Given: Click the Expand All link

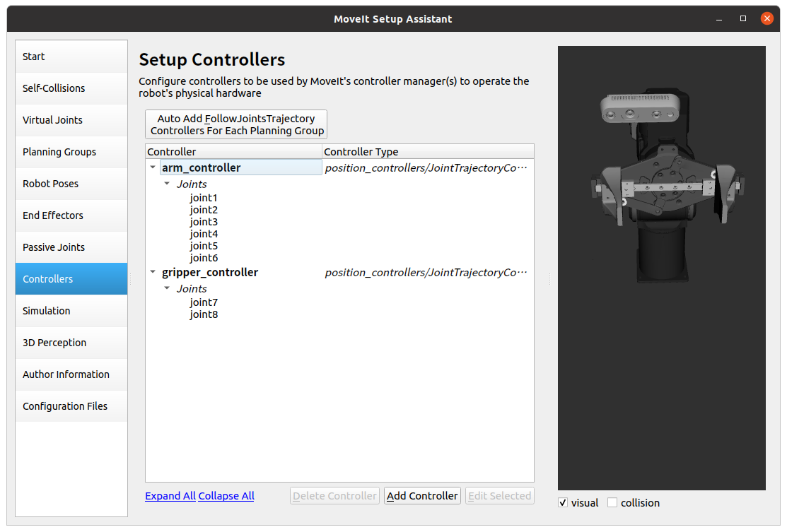Looking at the screenshot, I should [170, 496].
